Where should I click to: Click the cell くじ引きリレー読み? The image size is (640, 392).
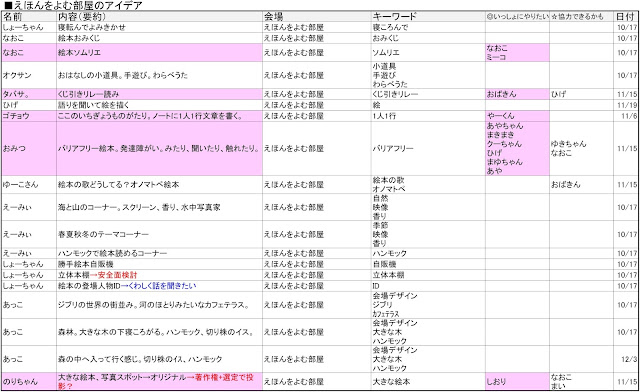click(x=159, y=94)
